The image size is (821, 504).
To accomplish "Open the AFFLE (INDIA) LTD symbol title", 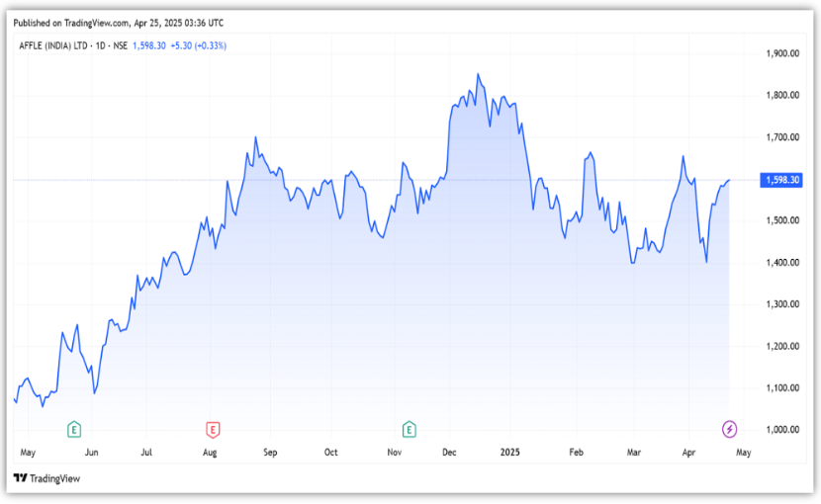I will [x=55, y=45].
